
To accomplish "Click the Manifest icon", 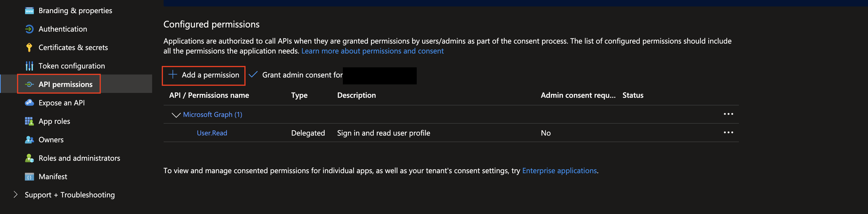I will coord(29,177).
